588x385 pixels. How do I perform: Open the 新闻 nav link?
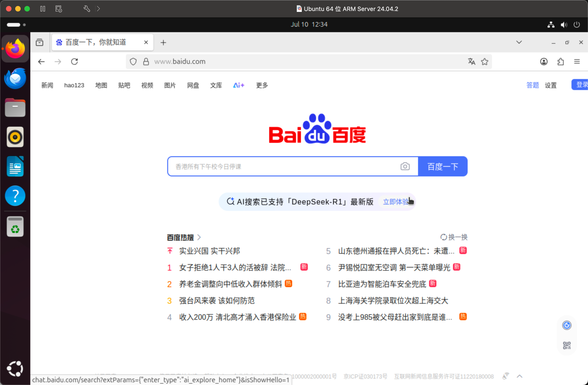[47, 85]
